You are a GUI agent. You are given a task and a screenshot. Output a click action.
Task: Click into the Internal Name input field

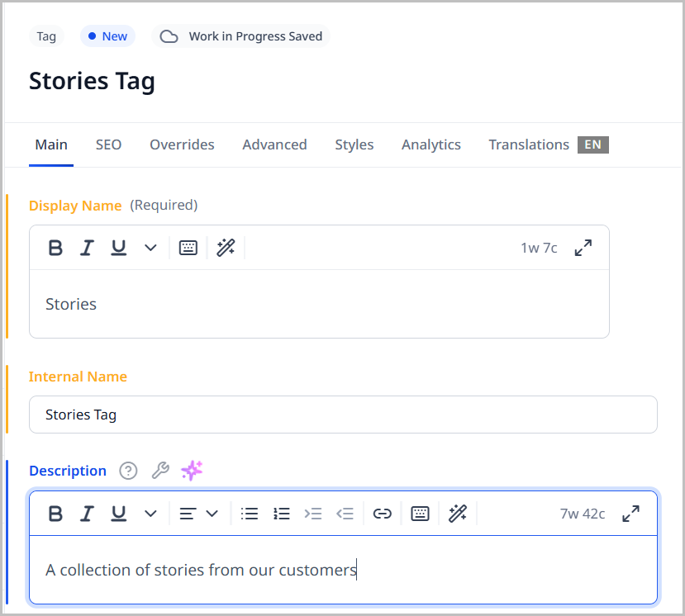[343, 415]
